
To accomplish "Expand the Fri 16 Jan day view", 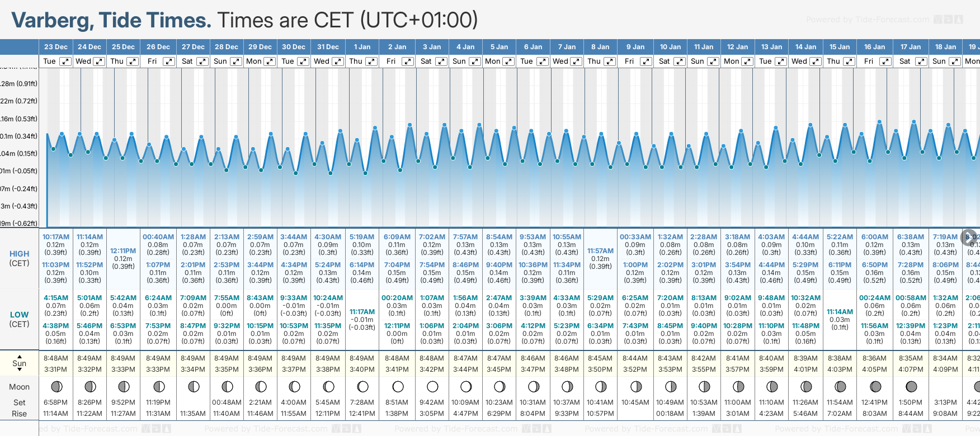I will [885, 61].
